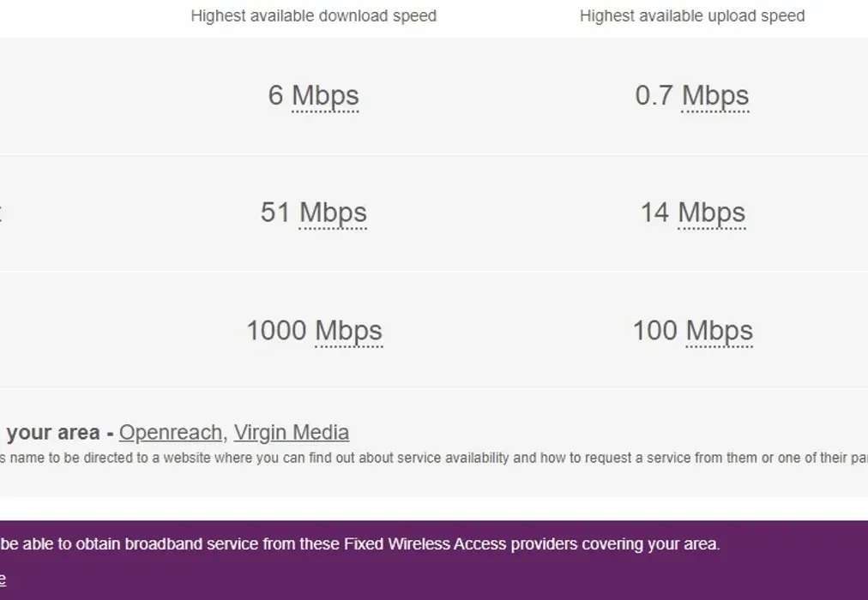Click the 0.7 upload speed number
Image resolution: width=868 pixels, height=600 pixels.
654,96
